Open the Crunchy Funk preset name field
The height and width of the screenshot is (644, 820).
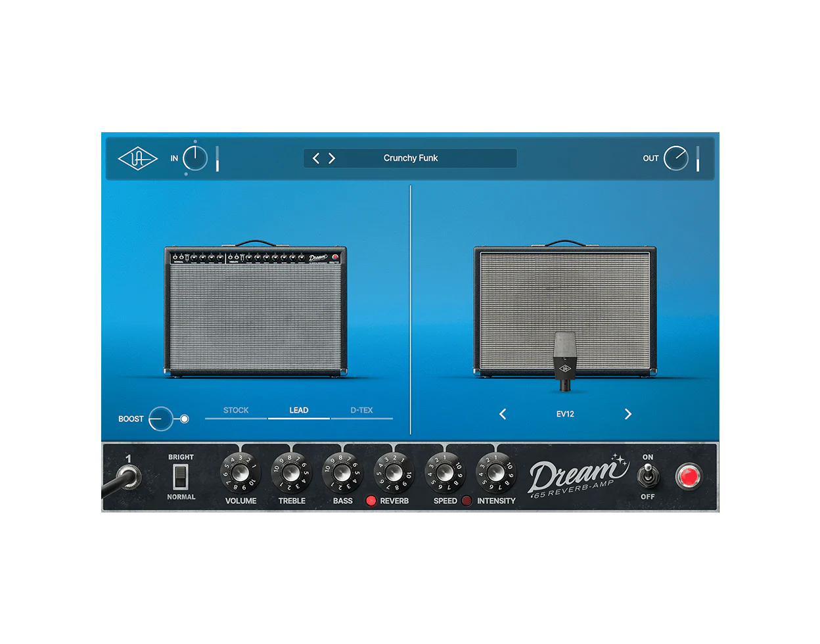(412, 158)
